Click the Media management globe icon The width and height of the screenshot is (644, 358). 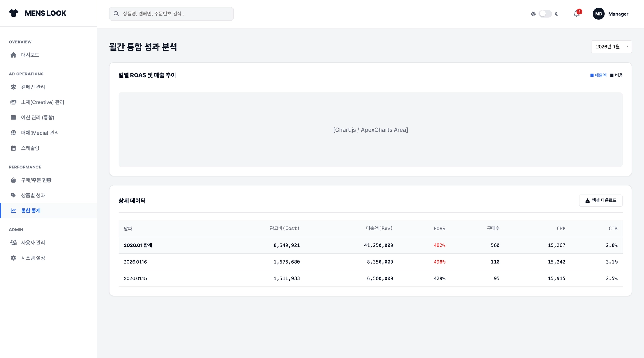[x=13, y=133]
